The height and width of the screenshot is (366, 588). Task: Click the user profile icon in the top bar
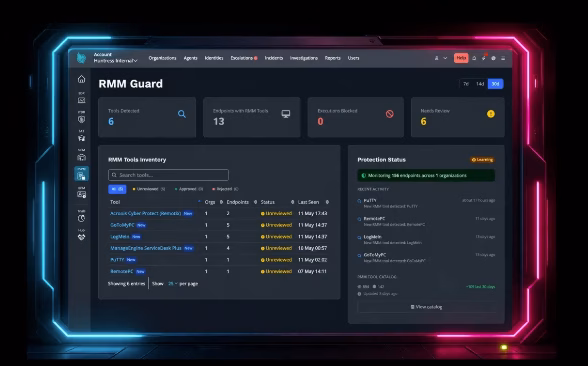click(436, 58)
